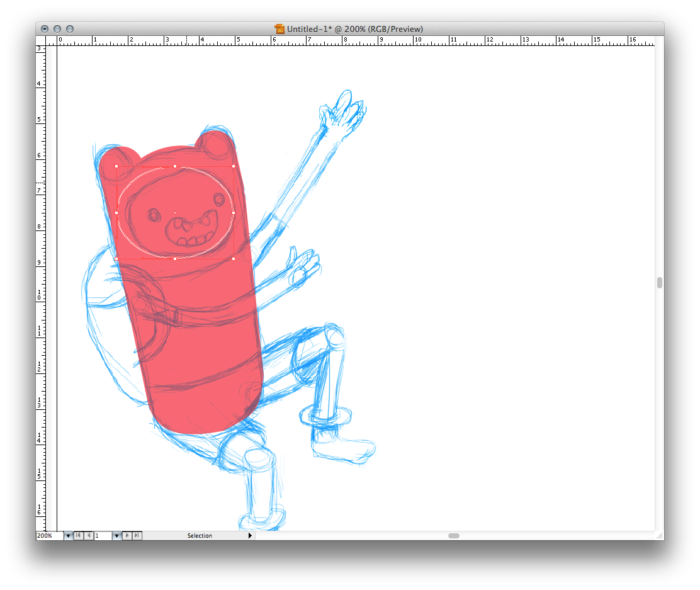Click the artboard number field

coord(103,536)
